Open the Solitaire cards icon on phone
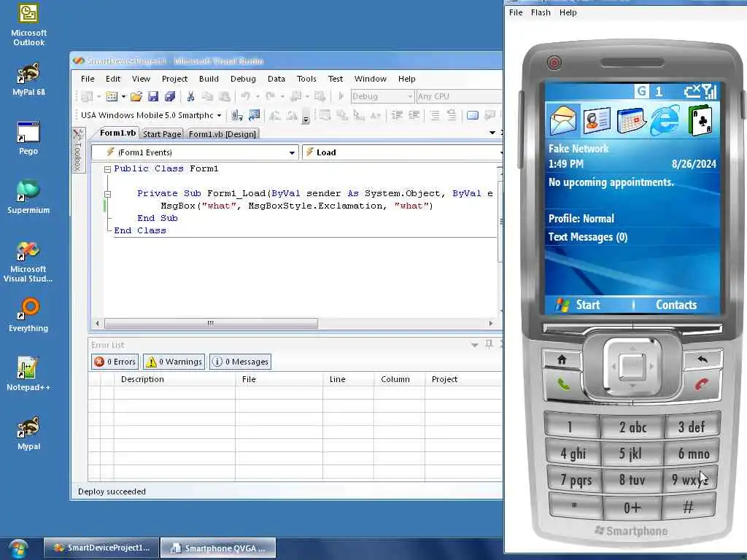The image size is (747, 560). pyautogui.click(x=700, y=120)
